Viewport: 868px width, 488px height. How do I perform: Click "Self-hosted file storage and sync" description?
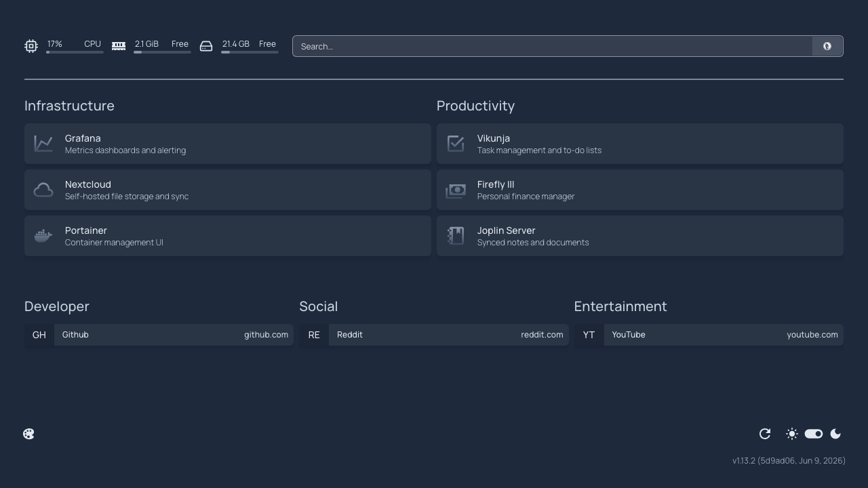pyautogui.click(x=127, y=197)
